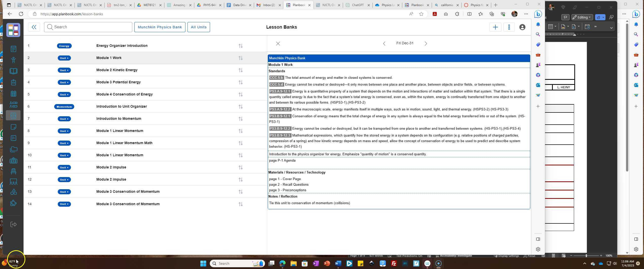Image resolution: width=644 pixels, height=269 pixels.
Task: Open the Lesson Banks icon in Planbook sidebar
Action: tap(13, 115)
